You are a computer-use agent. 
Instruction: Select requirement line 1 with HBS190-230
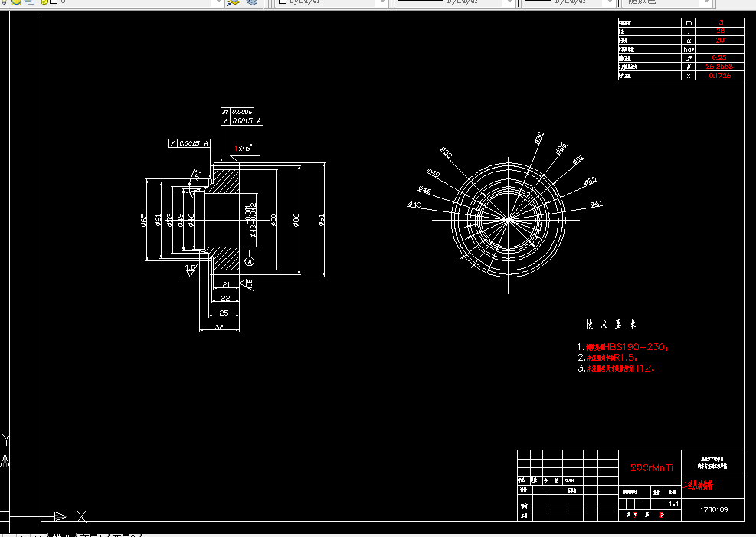[623, 346]
